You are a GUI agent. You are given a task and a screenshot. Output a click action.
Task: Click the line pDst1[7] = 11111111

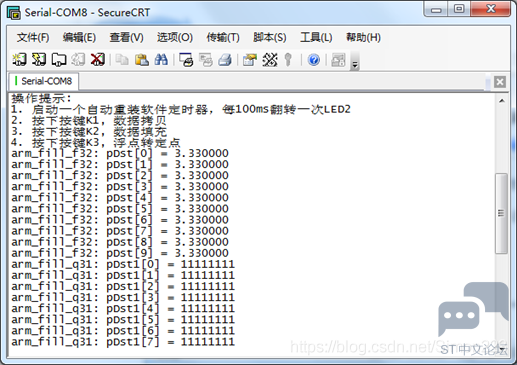tap(123, 342)
